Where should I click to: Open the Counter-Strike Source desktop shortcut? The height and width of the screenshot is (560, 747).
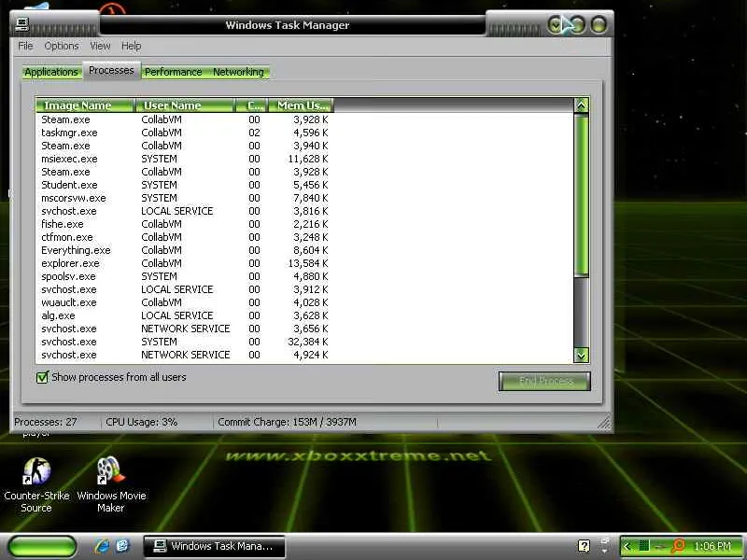tap(36, 485)
